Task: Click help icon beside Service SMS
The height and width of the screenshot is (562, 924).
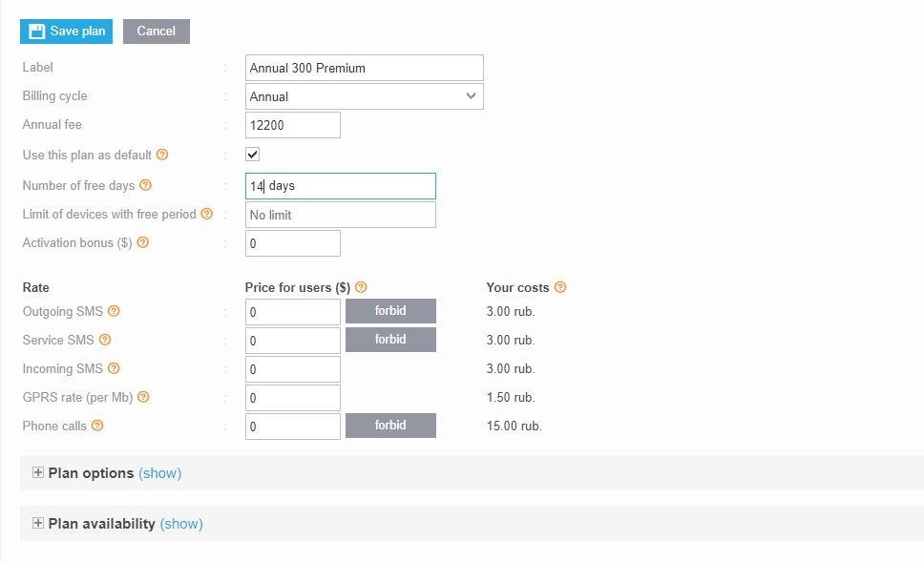Action: click(x=105, y=340)
